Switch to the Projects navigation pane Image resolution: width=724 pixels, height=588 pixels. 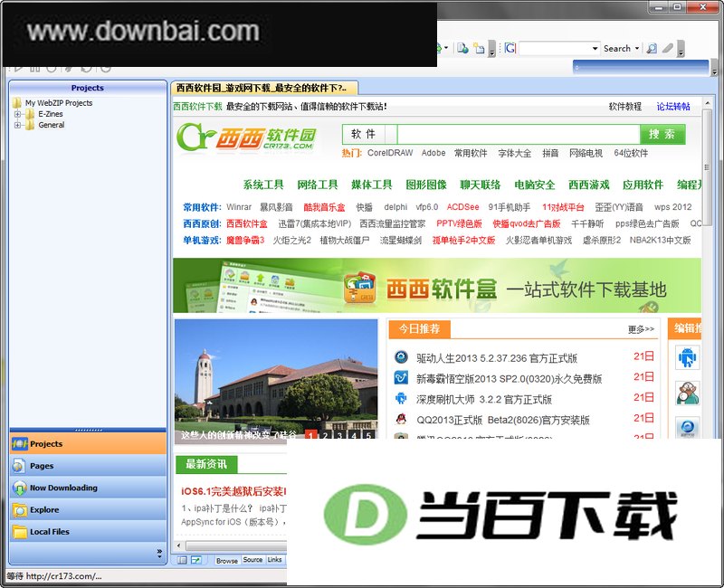tap(88, 444)
